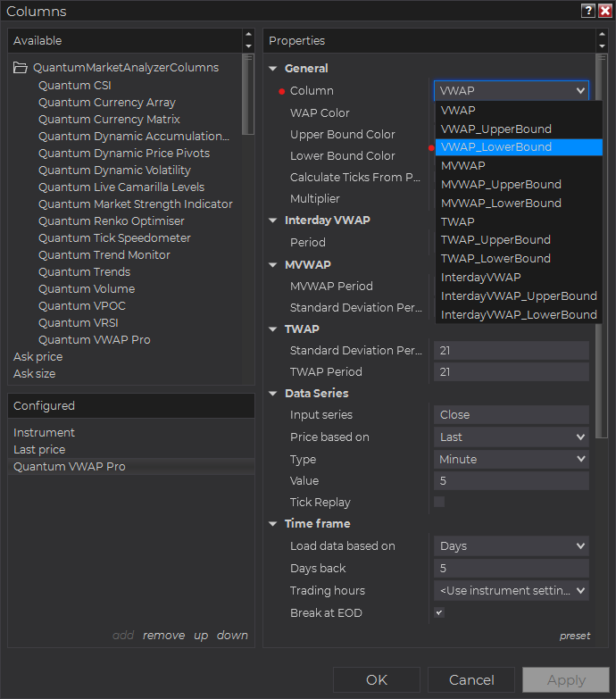Open Load data based on dropdown
This screenshot has height=699, width=616.
pyautogui.click(x=512, y=546)
